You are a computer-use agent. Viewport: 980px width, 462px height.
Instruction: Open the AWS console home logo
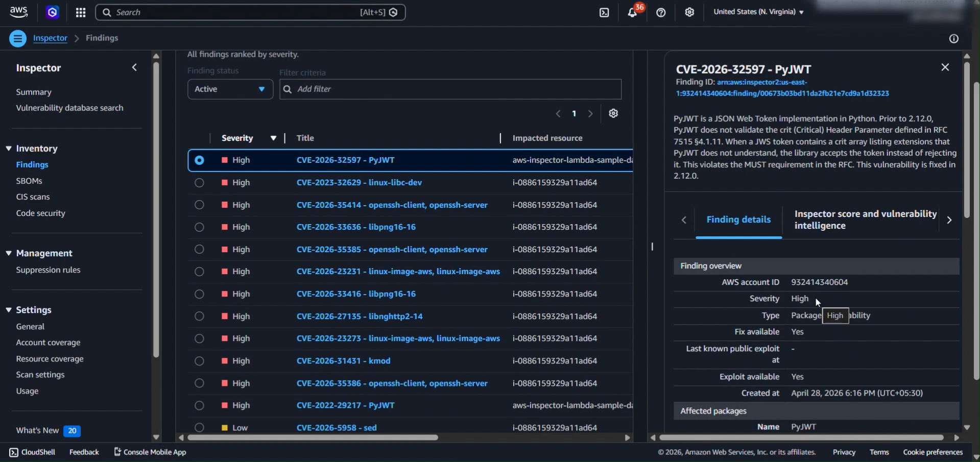click(19, 12)
